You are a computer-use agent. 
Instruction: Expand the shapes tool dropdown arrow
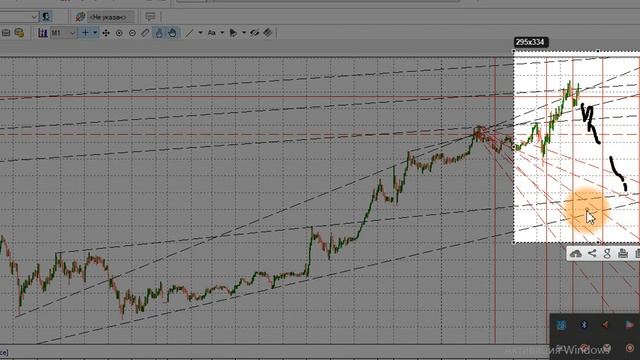point(244,33)
